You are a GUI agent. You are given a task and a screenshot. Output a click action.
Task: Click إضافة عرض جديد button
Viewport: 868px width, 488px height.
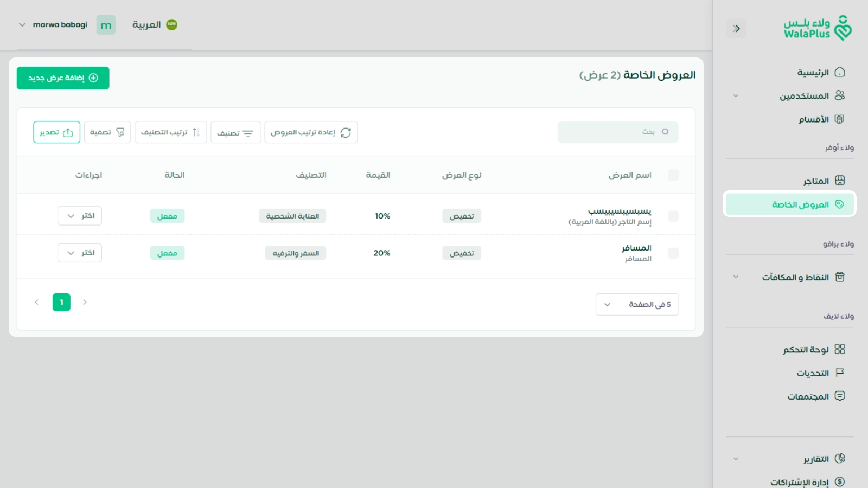[x=63, y=78]
